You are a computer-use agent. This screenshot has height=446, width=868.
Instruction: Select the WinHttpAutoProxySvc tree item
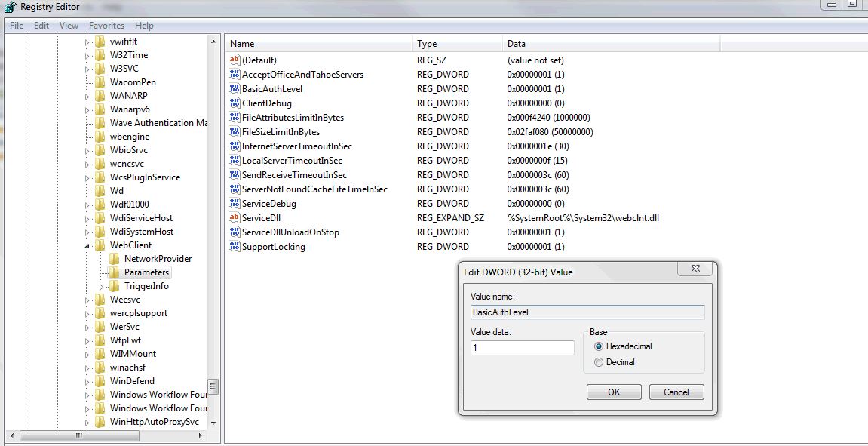(154, 422)
